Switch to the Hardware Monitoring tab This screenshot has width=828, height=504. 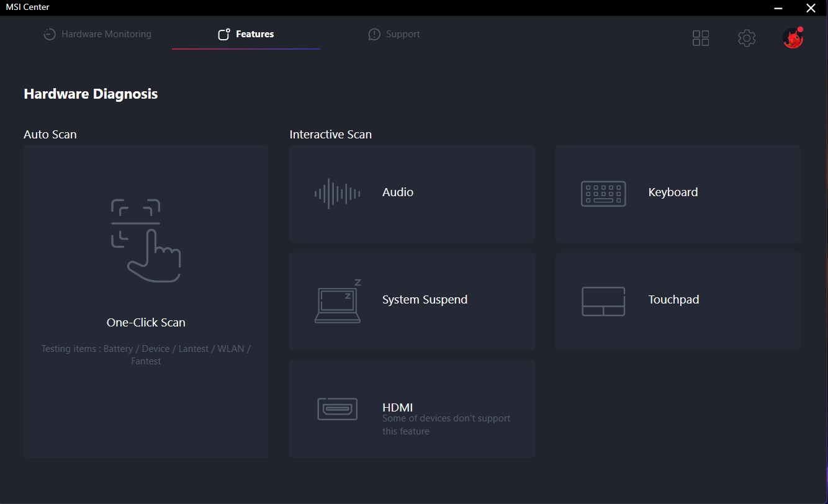[x=97, y=34]
